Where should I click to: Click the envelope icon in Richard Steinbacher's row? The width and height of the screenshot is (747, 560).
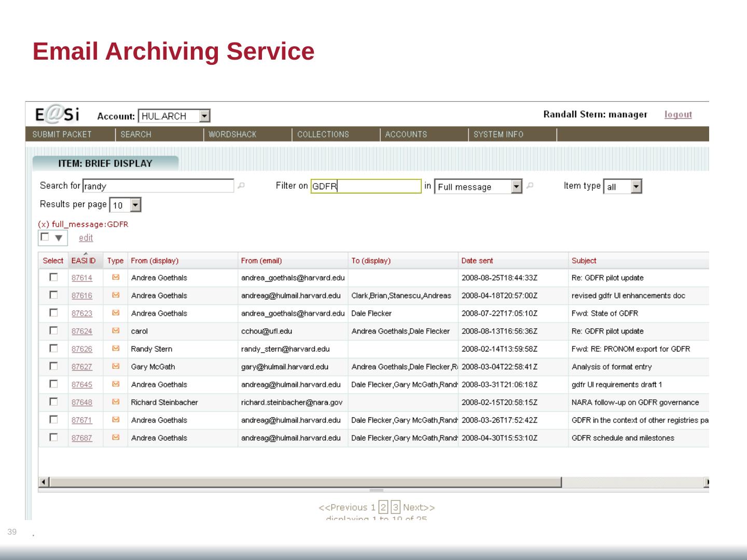(116, 402)
